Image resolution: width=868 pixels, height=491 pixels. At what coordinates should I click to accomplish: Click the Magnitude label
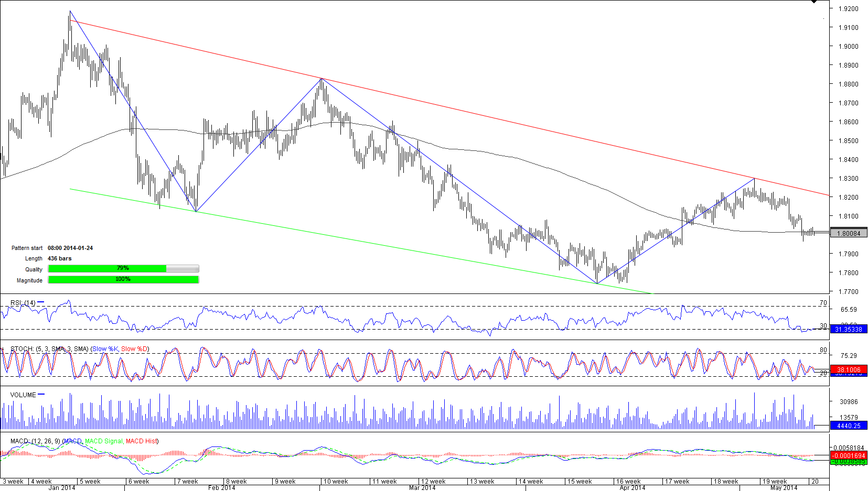pos(29,280)
